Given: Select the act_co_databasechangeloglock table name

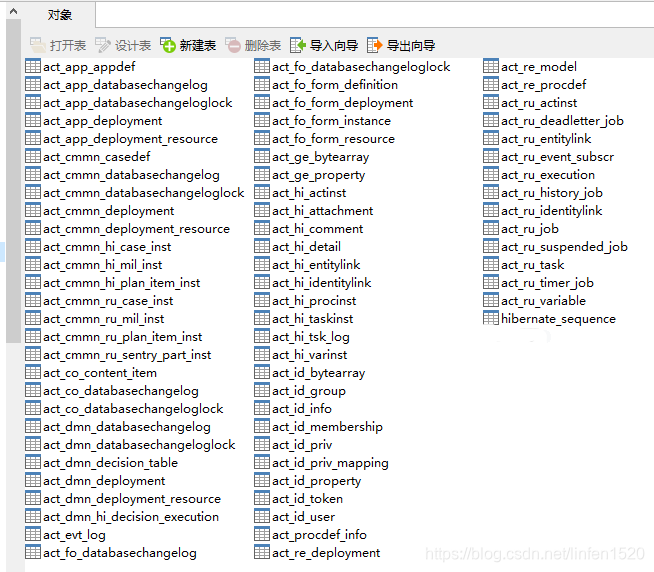Looking at the screenshot, I should [133, 409].
